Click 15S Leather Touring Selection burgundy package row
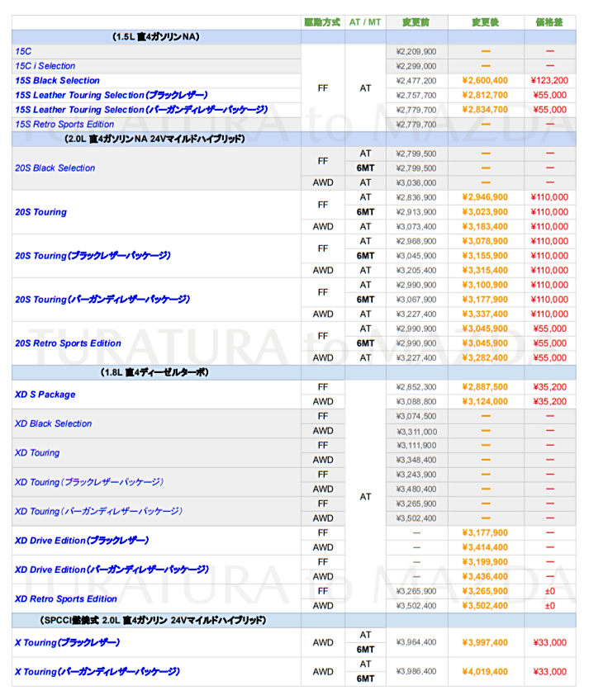 (141, 110)
